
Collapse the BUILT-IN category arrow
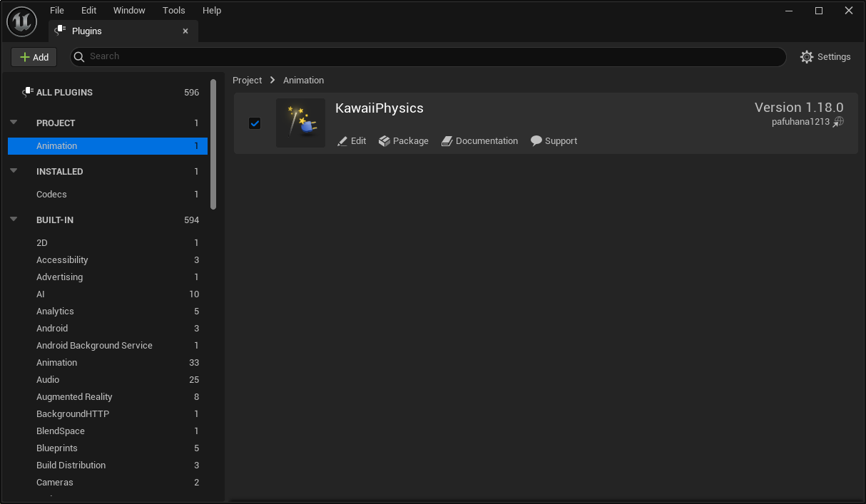pyautogui.click(x=14, y=220)
